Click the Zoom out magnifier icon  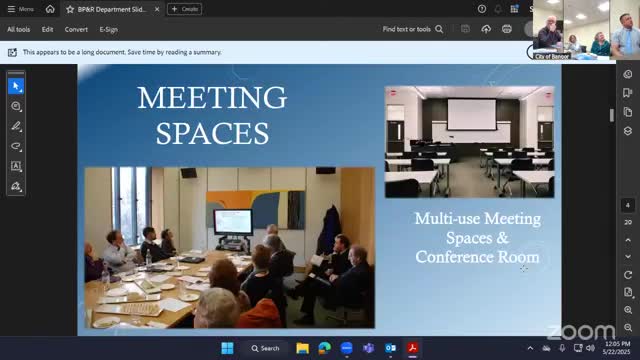click(628, 327)
